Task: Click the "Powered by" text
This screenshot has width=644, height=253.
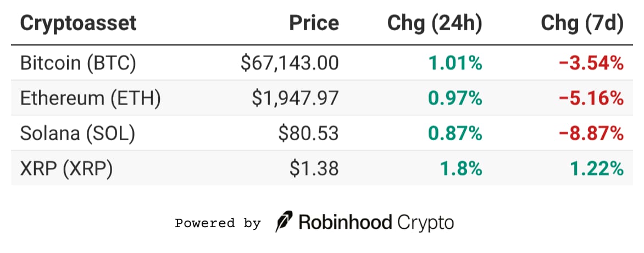Action: tap(218, 223)
